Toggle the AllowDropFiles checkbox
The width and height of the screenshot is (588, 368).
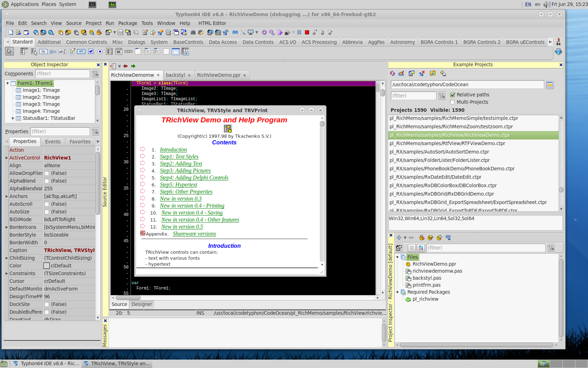[47, 173]
